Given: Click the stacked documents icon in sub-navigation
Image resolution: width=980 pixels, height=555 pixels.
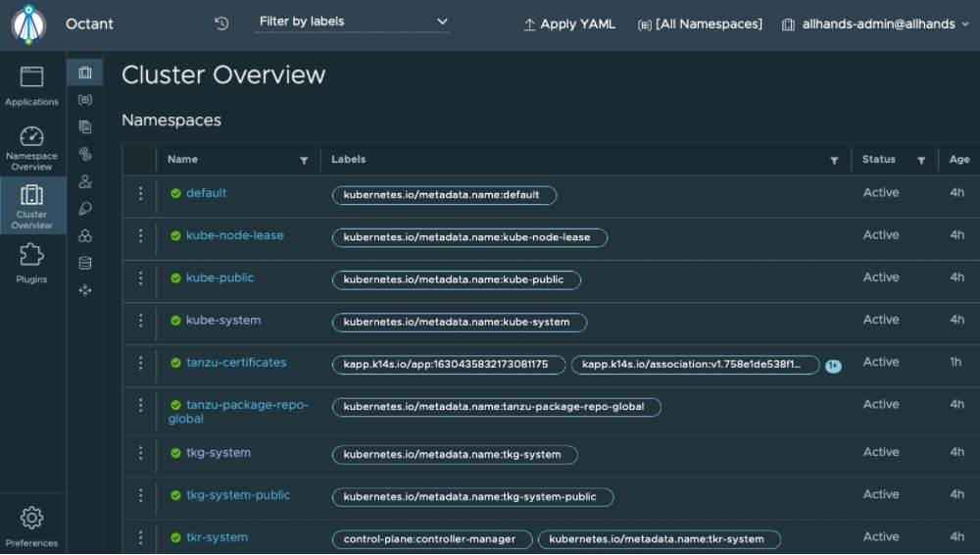Looking at the screenshot, I should pos(85,126).
